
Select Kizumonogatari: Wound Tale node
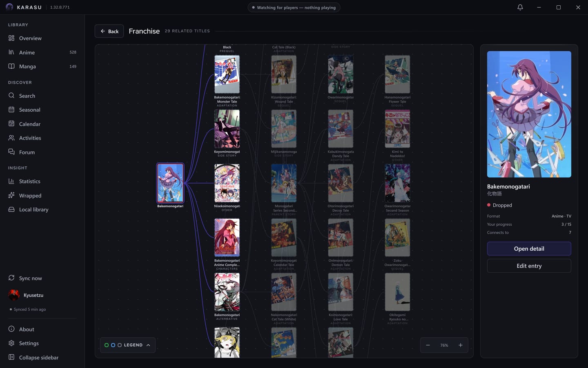[284, 74]
